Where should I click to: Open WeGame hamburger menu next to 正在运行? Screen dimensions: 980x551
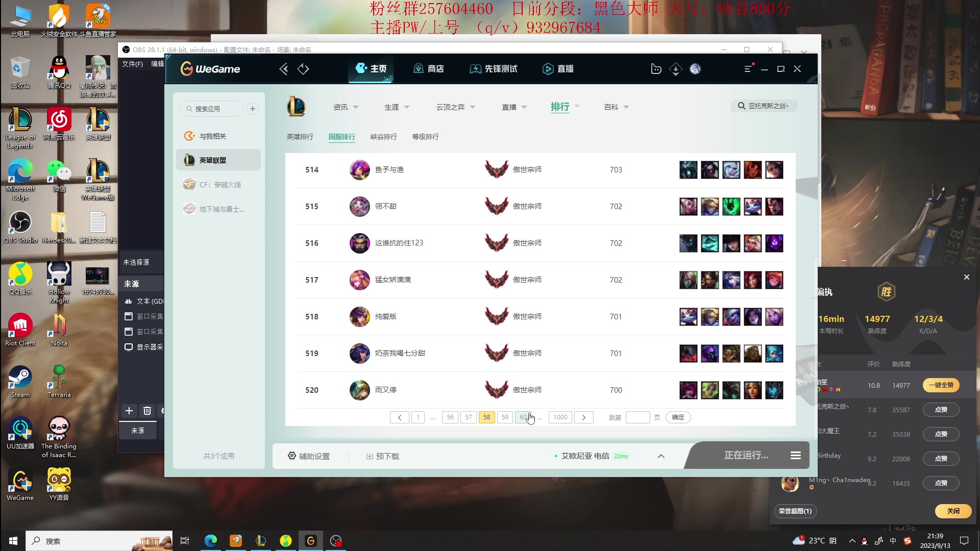click(795, 455)
